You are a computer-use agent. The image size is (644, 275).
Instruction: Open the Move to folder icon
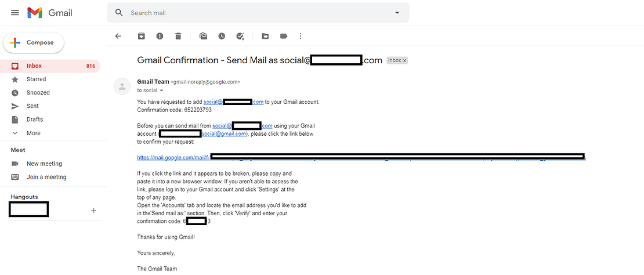[x=265, y=36]
